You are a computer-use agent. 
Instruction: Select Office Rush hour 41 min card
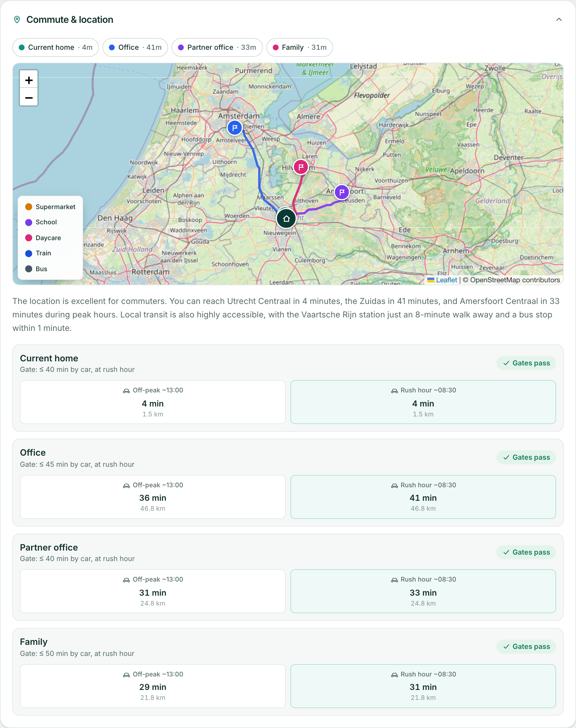pyautogui.click(x=423, y=497)
